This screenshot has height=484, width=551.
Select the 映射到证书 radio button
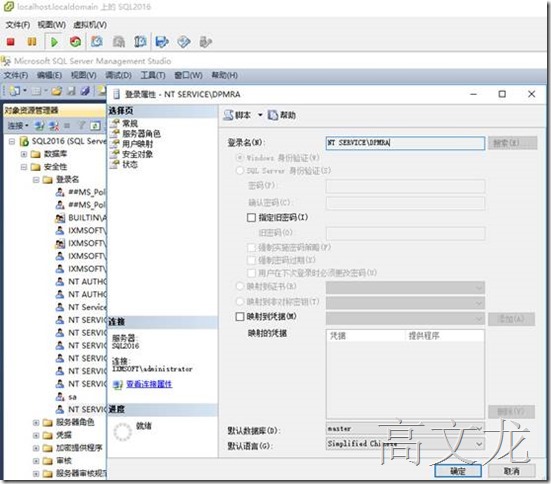(x=239, y=286)
